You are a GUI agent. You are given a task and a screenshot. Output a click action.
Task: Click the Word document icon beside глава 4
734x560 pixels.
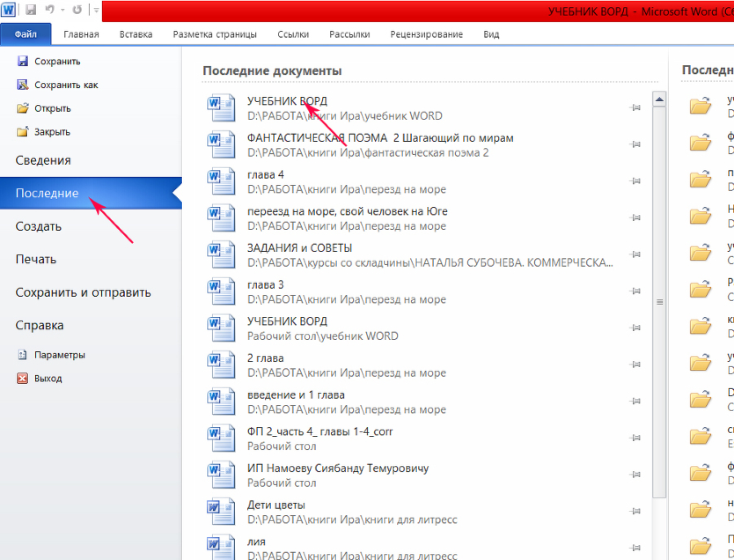221,181
